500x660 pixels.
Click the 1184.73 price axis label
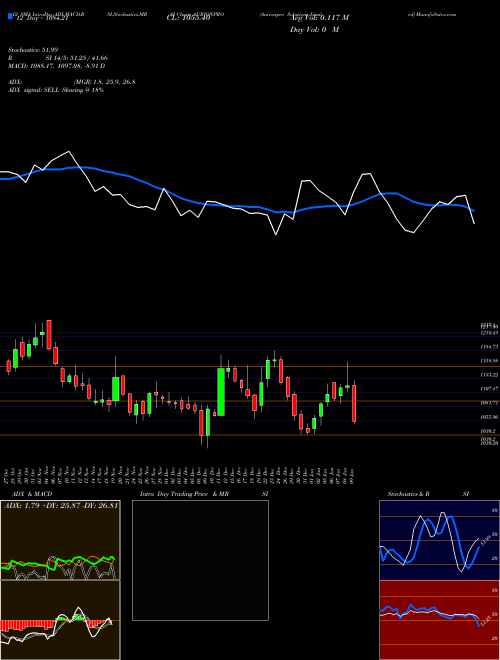click(489, 347)
